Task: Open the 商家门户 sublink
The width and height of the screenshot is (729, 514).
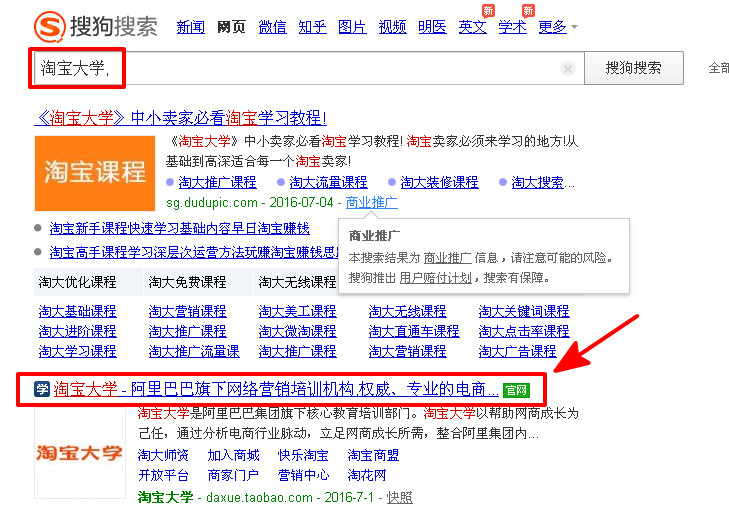Action: point(233,475)
